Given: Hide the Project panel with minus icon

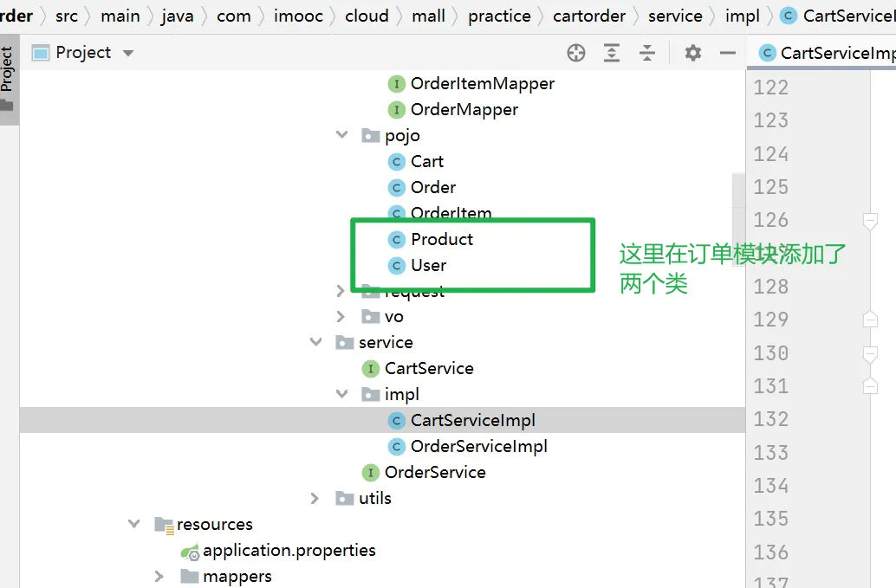Looking at the screenshot, I should 727,53.
